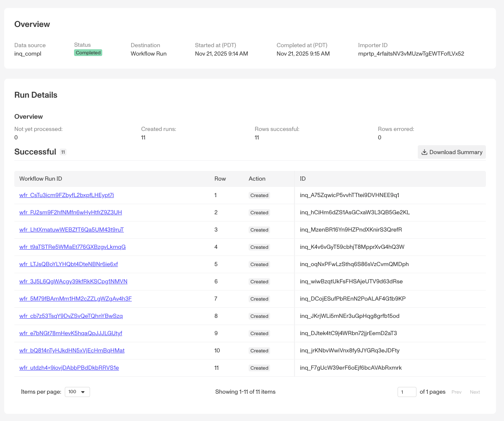The height and width of the screenshot is (421, 504).
Task: Open workflow run wfr_bQ814nTyHJkdHN5xVjEcHmBqHMat
Action: [x=72, y=351]
